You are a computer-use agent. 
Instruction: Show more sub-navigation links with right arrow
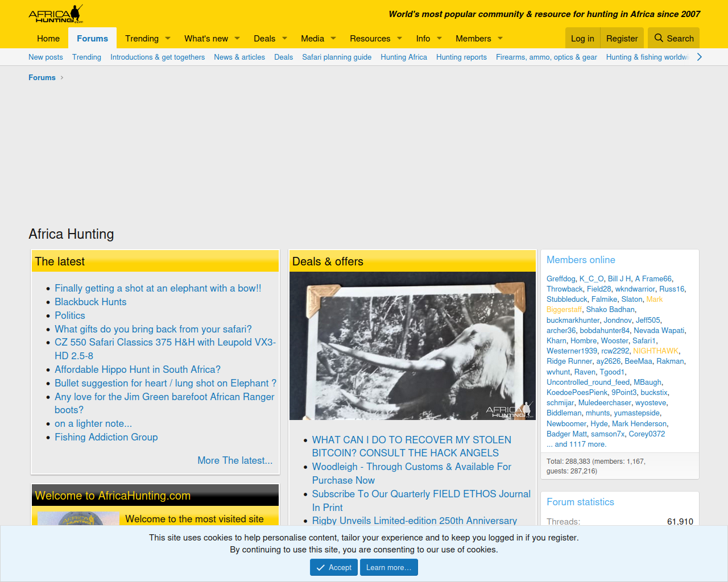pyautogui.click(x=699, y=57)
